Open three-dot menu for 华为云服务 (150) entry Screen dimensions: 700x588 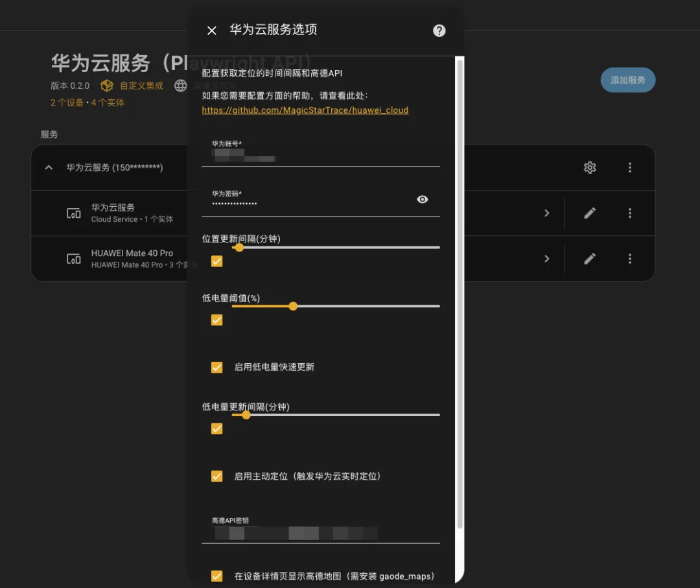click(x=630, y=167)
